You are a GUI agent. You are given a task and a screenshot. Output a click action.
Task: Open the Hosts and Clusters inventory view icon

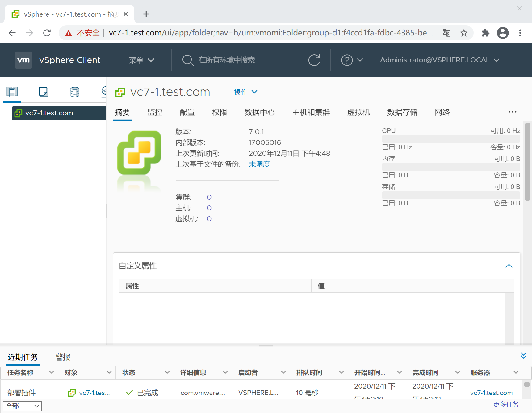point(12,92)
